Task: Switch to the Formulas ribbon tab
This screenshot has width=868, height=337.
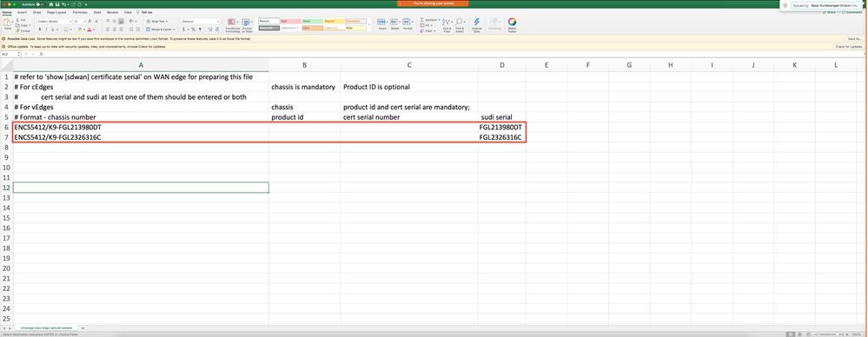Action: [x=80, y=11]
